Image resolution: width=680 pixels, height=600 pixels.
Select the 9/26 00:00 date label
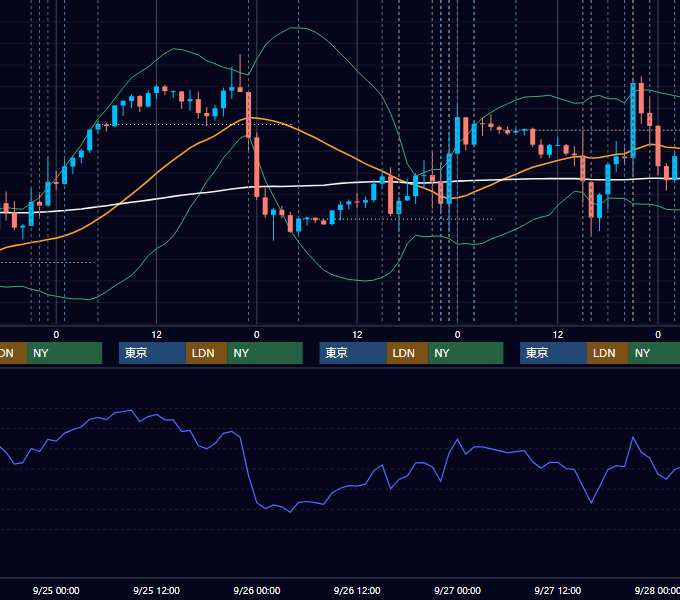(x=257, y=590)
